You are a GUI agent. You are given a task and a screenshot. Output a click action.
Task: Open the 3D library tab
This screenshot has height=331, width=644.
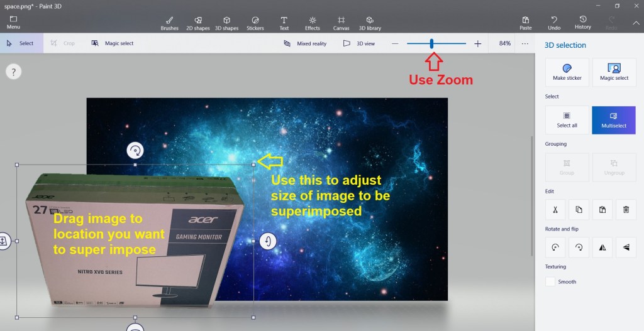[x=370, y=23]
